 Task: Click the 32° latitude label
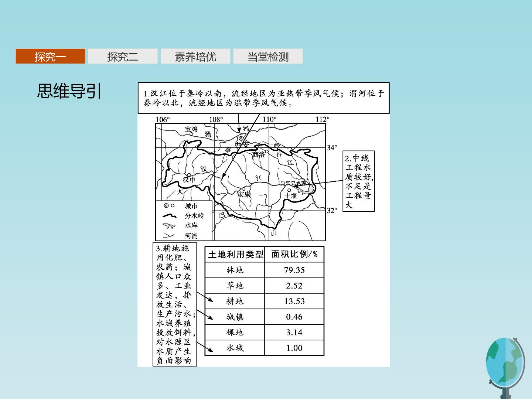(x=332, y=210)
